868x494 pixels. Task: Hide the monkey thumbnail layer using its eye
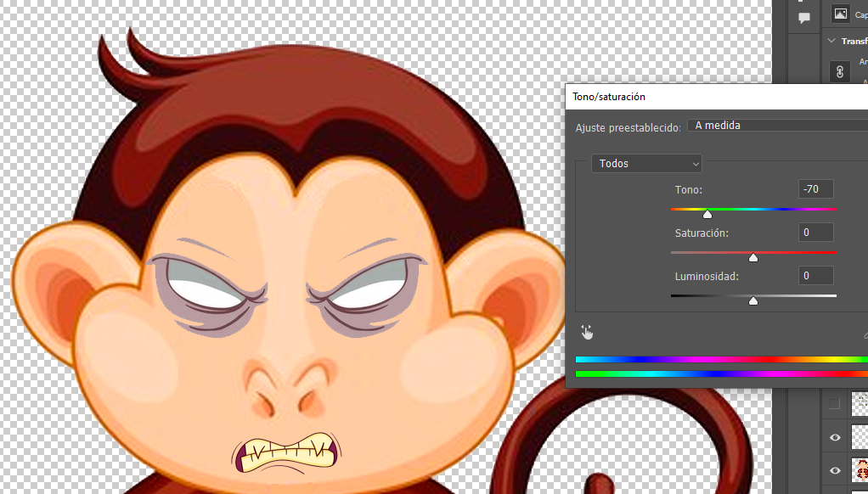coord(835,469)
